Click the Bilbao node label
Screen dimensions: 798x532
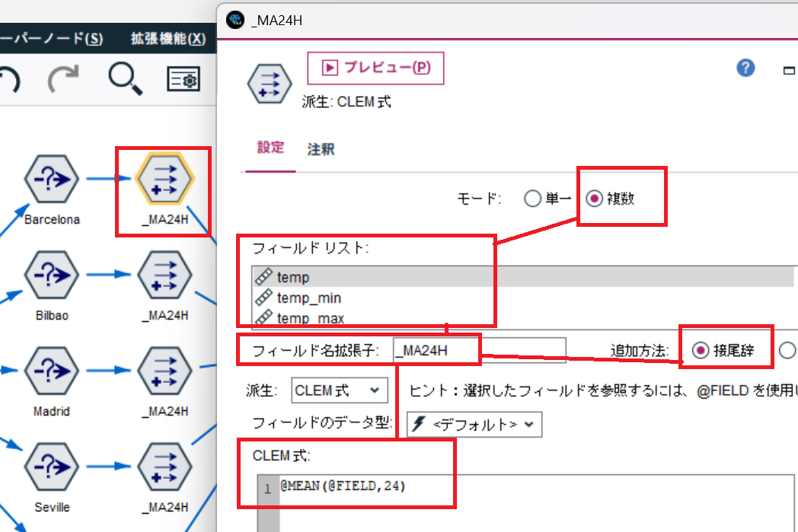52,315
